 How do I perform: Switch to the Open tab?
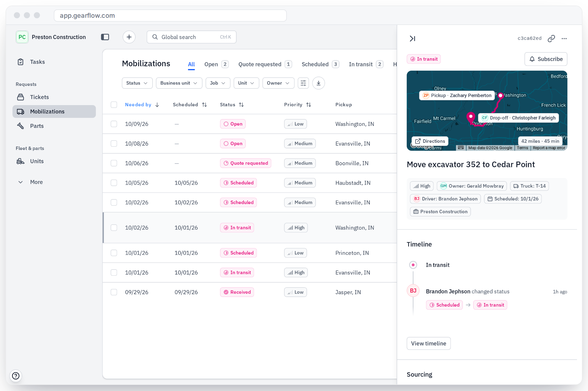click(x=216, y=64)
